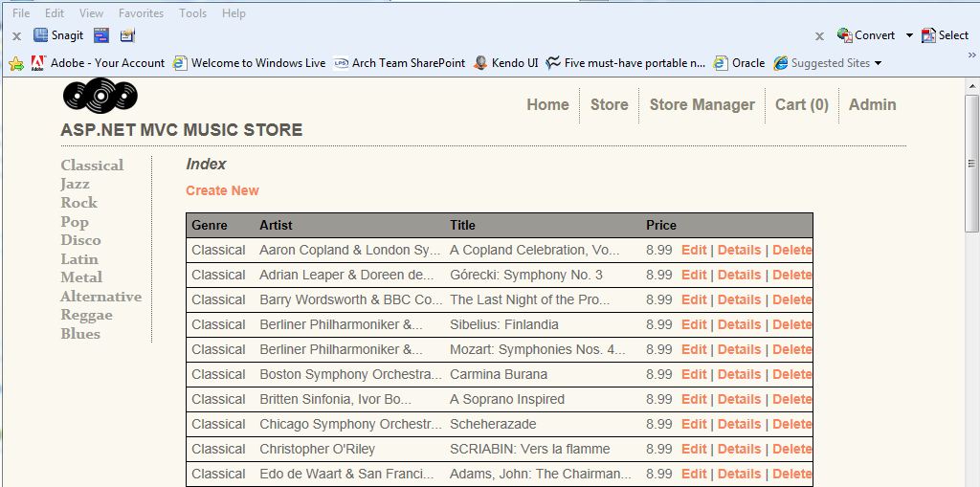980x487 pixels.
Task: Select the Latin genre
Action: 79,259
